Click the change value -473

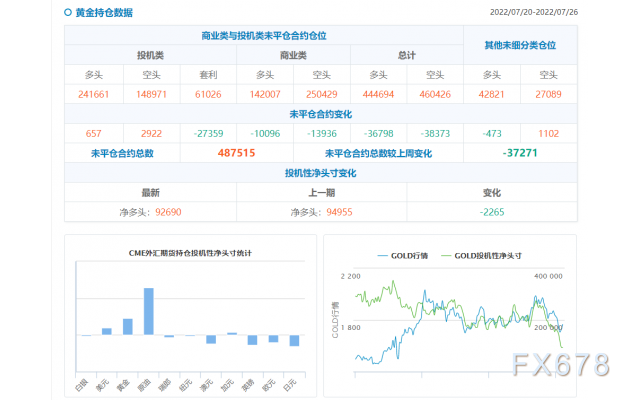491,134
